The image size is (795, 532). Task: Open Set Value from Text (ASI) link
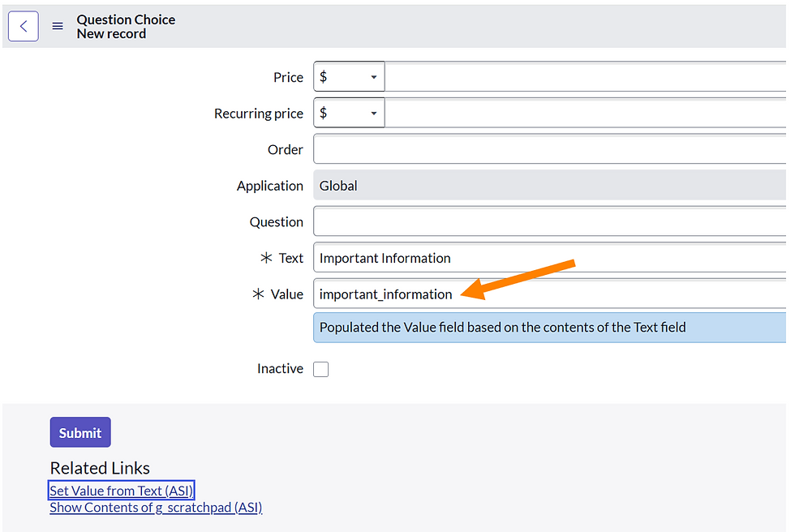[121, 490]
